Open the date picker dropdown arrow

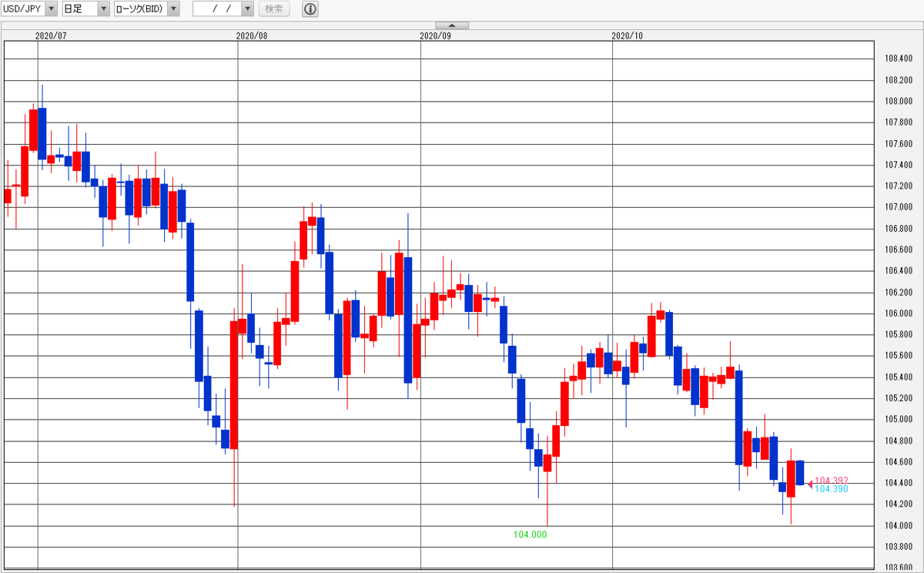247,9
